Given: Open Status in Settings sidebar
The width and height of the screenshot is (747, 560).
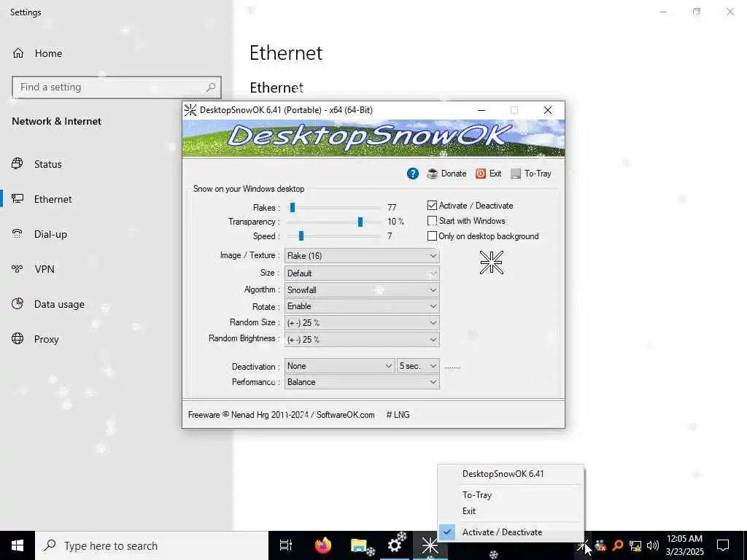Looking at the screenshot, I should click(117, 164).
